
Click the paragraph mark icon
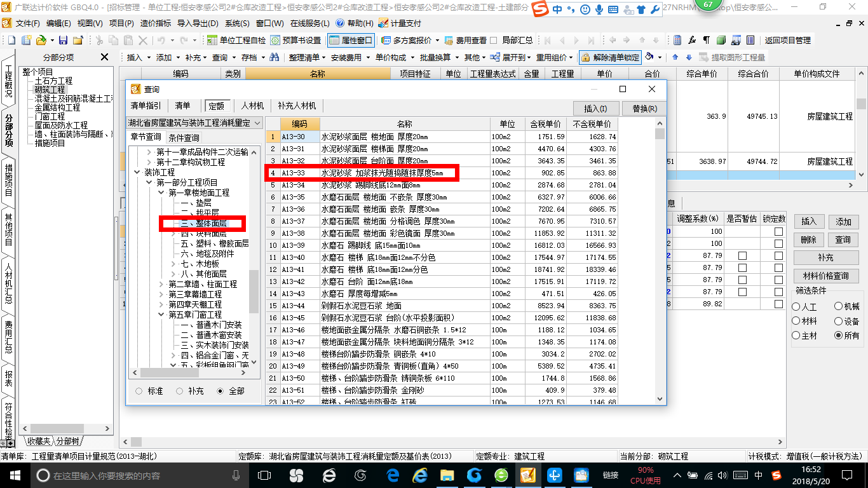click(707, 40)
